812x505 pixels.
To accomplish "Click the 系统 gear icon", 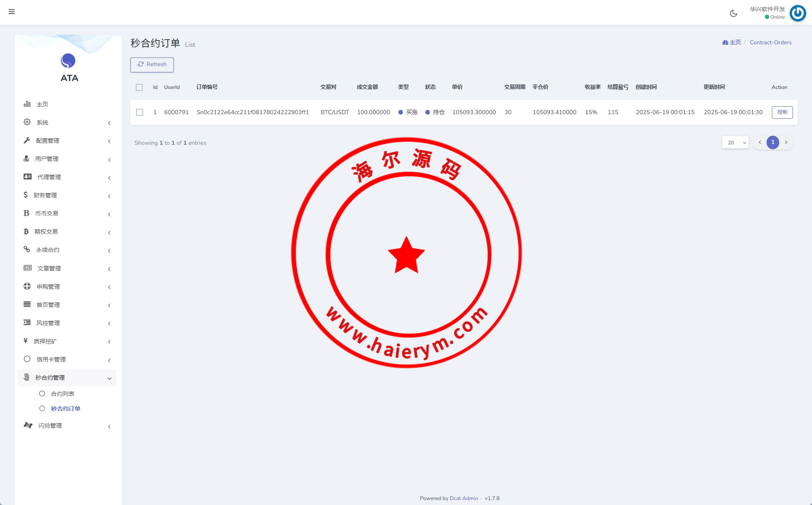I will point(27,122).
